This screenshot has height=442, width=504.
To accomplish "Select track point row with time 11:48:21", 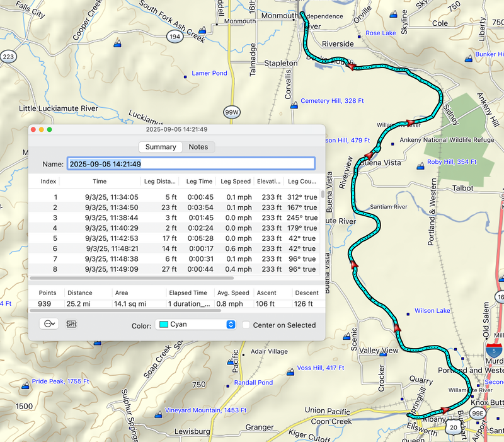I will (x=175, y=248).
